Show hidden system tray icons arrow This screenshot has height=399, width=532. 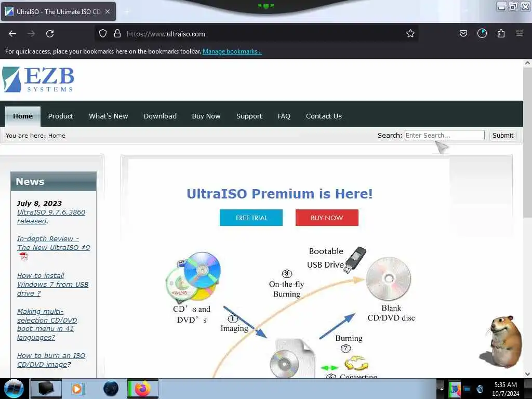tap(442, 389)
